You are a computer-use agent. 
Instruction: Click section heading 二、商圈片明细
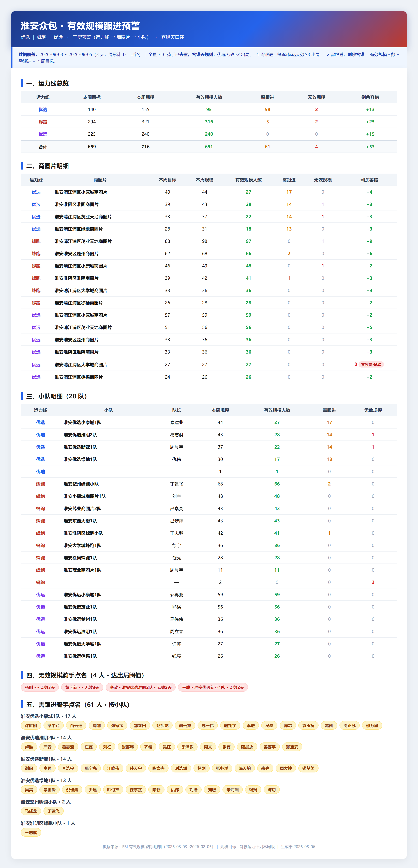point(48,166)
